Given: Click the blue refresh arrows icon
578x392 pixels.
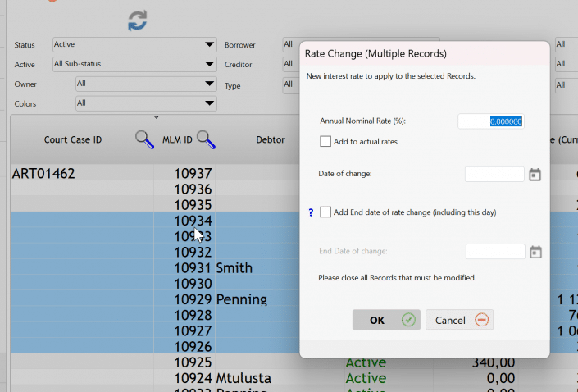Looking at the screenshot, I should 137,21.
